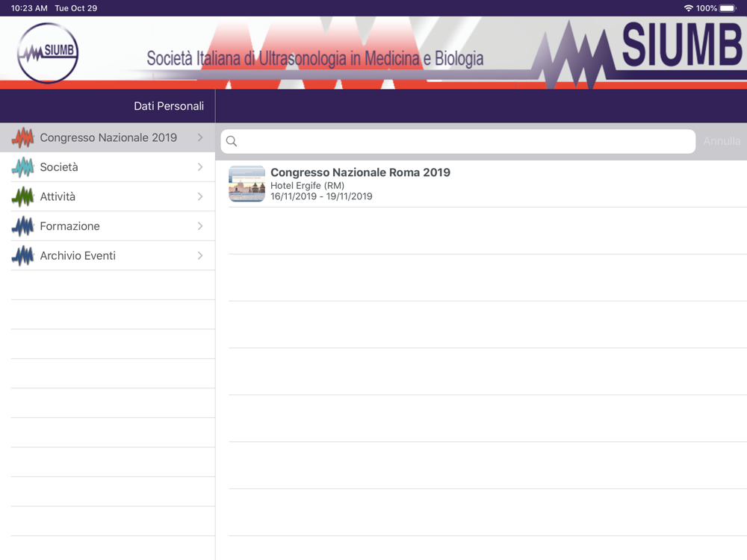Select the Società menu item
This screenshot has width=747, height=560.
[108, 167]
